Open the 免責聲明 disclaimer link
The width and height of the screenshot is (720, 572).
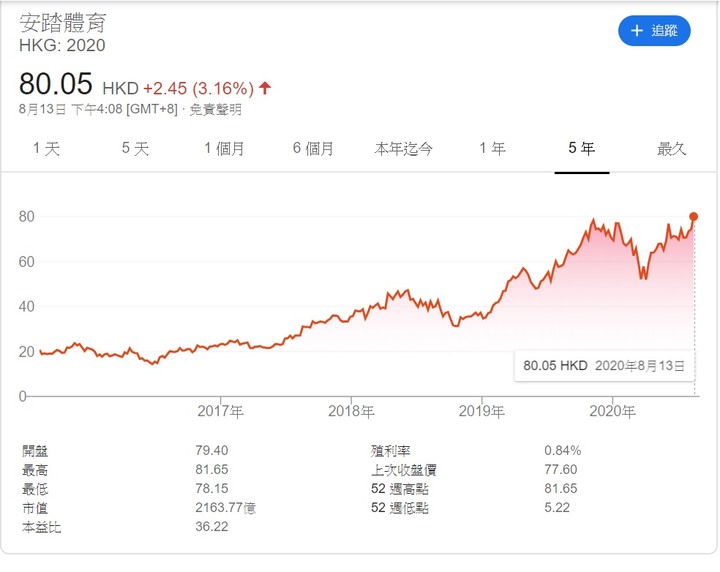click(x=215, y=110)
